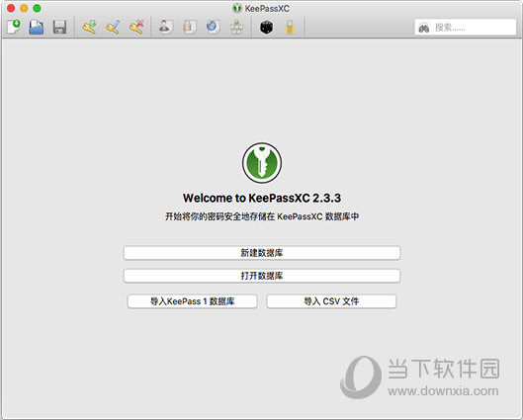
Task: Click the Perform Auto-Type icon
Action: (x=236, y=27)
